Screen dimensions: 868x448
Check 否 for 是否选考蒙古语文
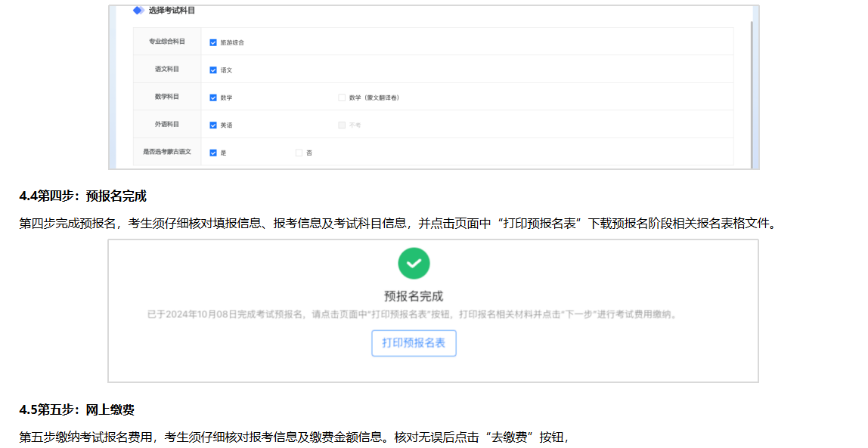(299, 153)
